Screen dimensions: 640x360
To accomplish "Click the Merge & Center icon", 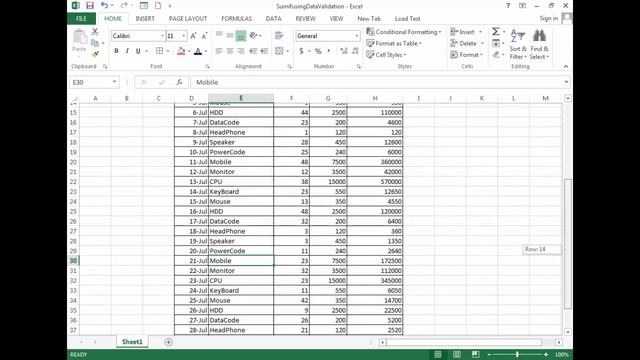I will [279, 51].
